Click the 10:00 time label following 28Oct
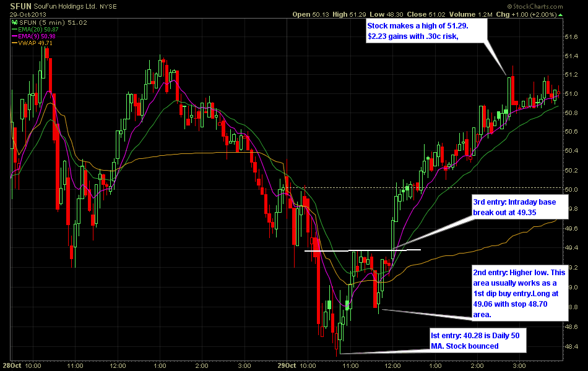 [x=33, y=366]
